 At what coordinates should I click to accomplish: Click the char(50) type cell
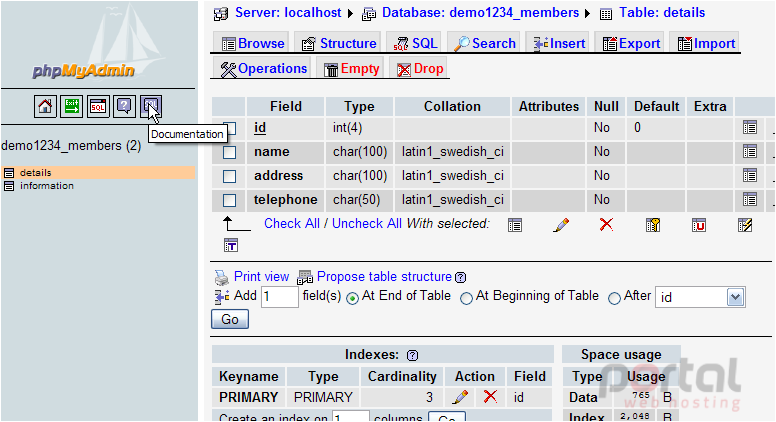coord(359,200)
